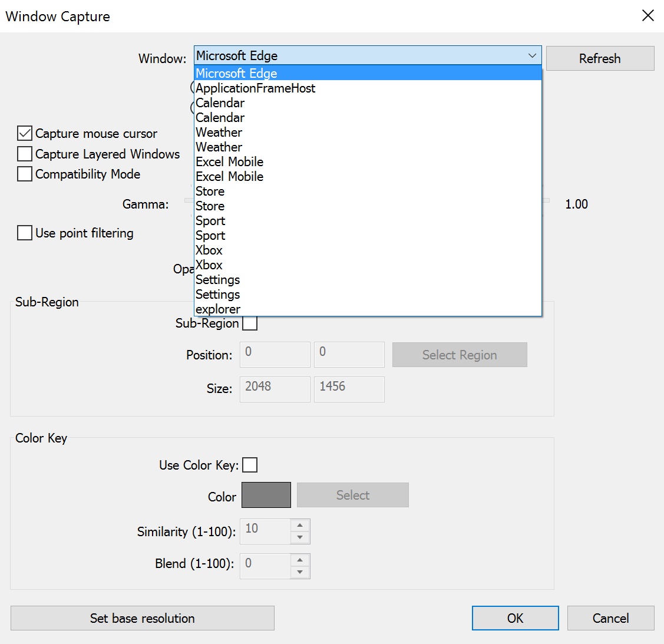Screen dimensions: 664x644
Task: Click the second Position field showing 0
Action: pos(349,354)
